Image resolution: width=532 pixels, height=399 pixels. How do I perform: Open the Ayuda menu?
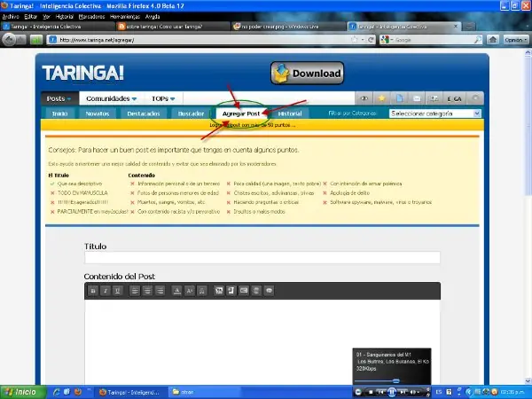(x=153, y=17)
